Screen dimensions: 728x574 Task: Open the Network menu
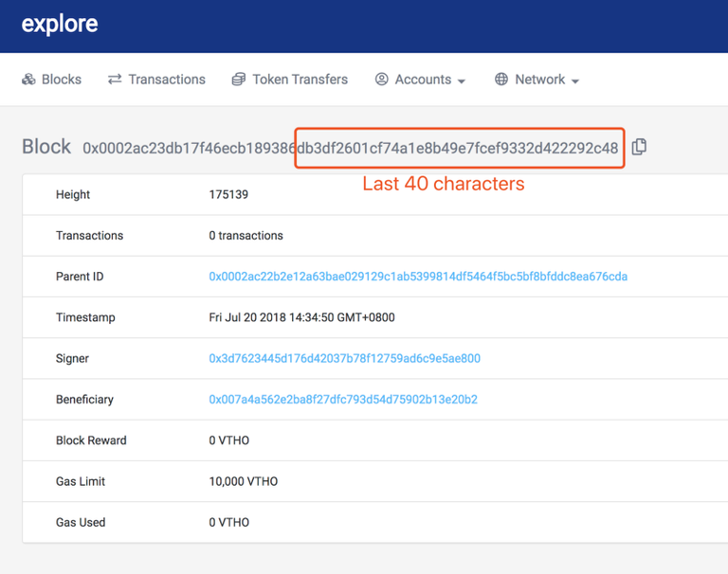(537, 80)
